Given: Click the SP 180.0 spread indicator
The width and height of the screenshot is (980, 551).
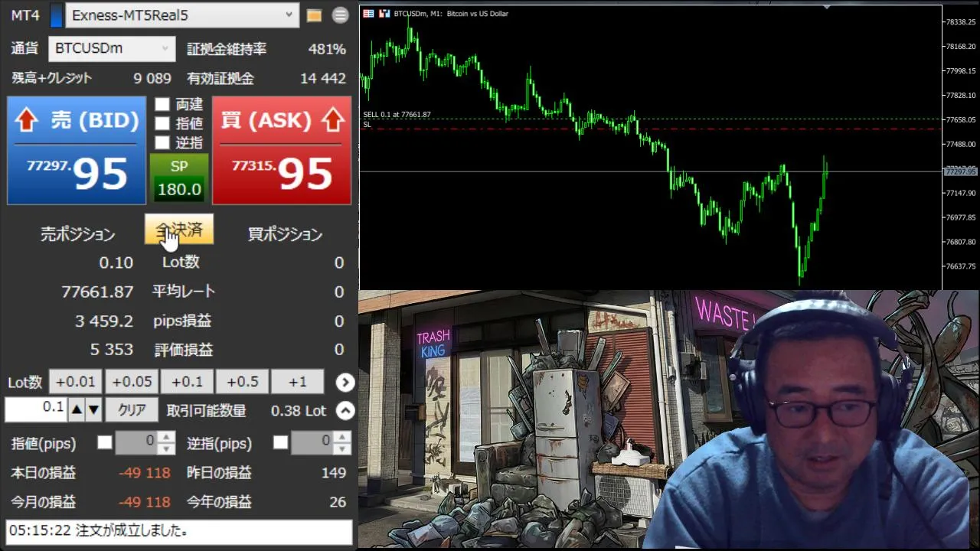Looking at the screenshot, I should (x=179, y=178).
